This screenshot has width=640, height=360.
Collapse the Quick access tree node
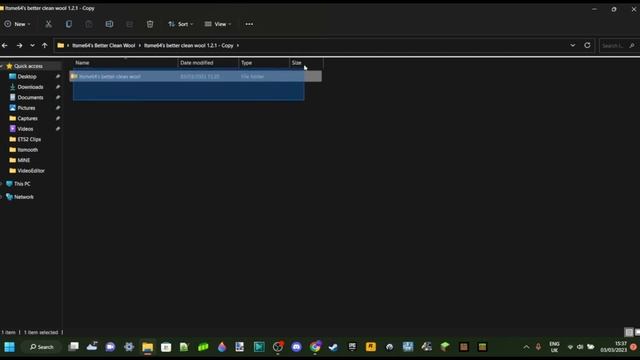pyautogui.click(x=2, y=66)
